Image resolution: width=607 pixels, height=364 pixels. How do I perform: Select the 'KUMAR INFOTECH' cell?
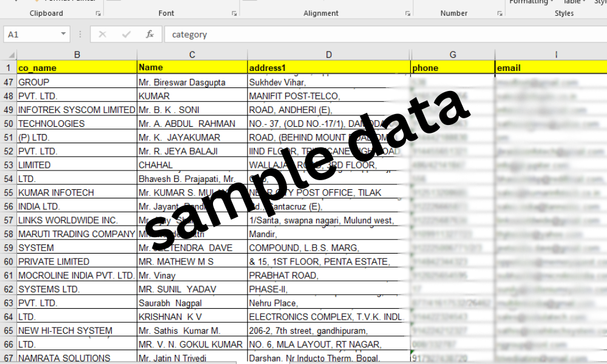(x=77, y=193)
